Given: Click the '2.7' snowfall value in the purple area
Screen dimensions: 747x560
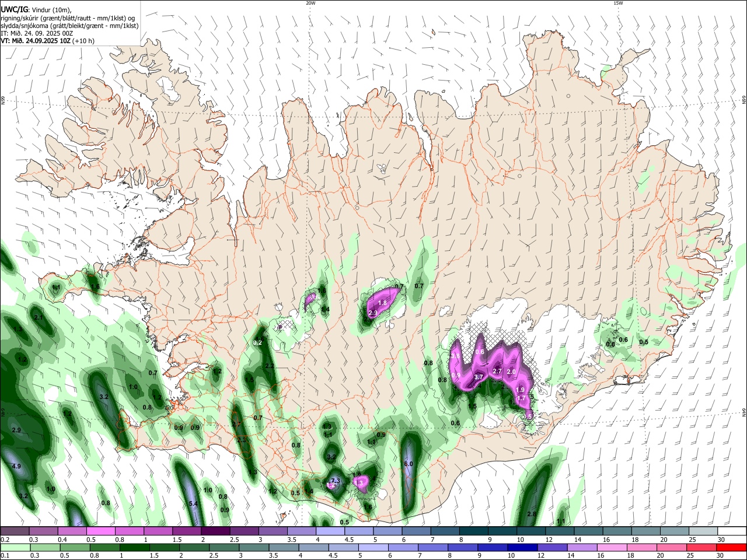Looking at the screenshot, I should pyautogui.click(x=498, y=371).
